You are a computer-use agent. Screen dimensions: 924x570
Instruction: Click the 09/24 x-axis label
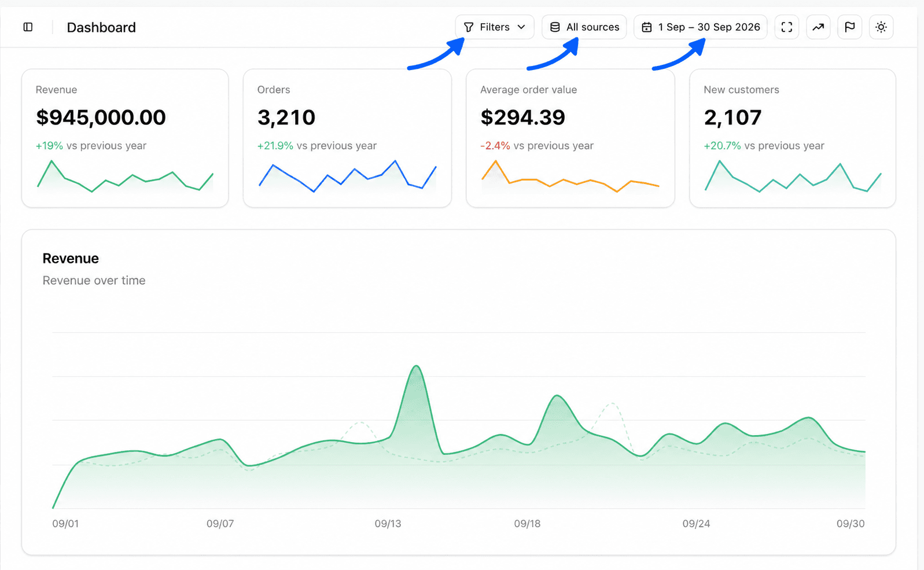pyautogui.click(x=696, y=524)
